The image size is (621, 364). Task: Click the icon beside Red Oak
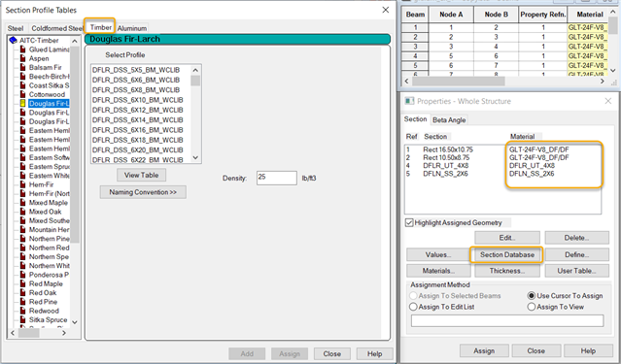coord(23,293)
